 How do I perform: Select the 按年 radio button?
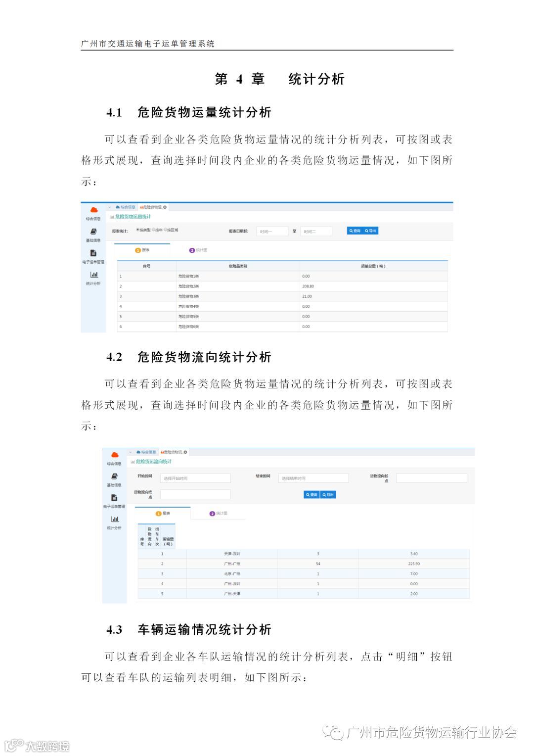tap(153, 230)
